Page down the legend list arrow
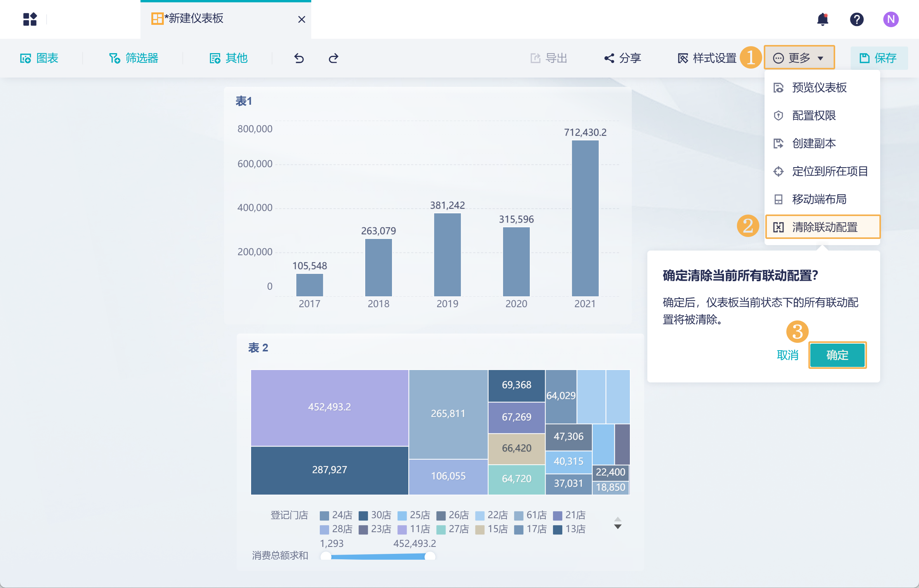 point(618,527)
